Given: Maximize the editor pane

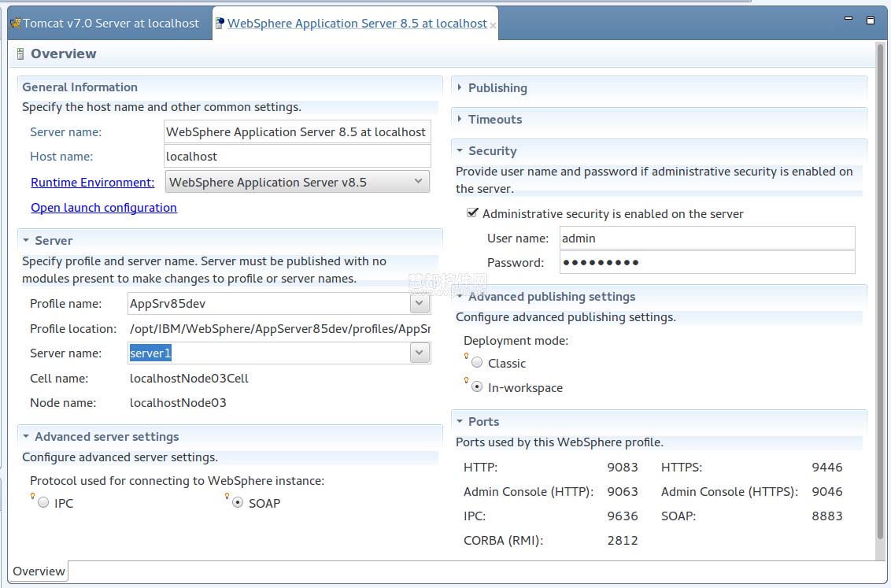Looking at the screenshot, I should pos(871,20).
